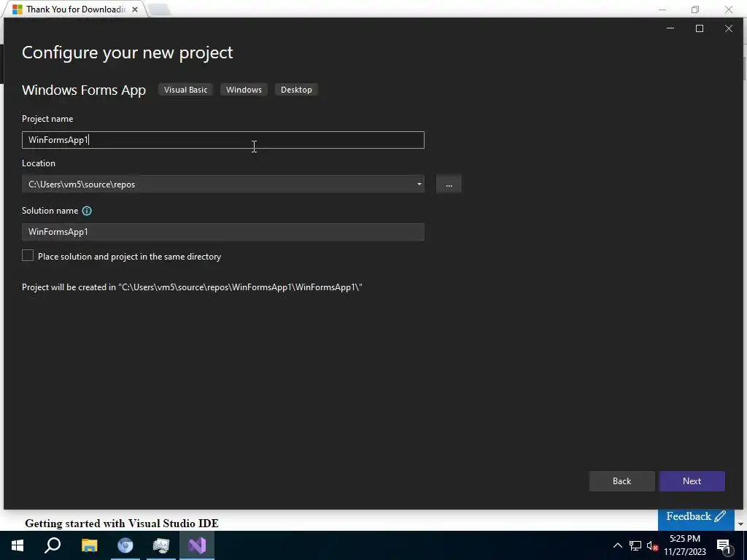Open a new browser tab
This screenshot has height=560, width=747.
point(160,9)
